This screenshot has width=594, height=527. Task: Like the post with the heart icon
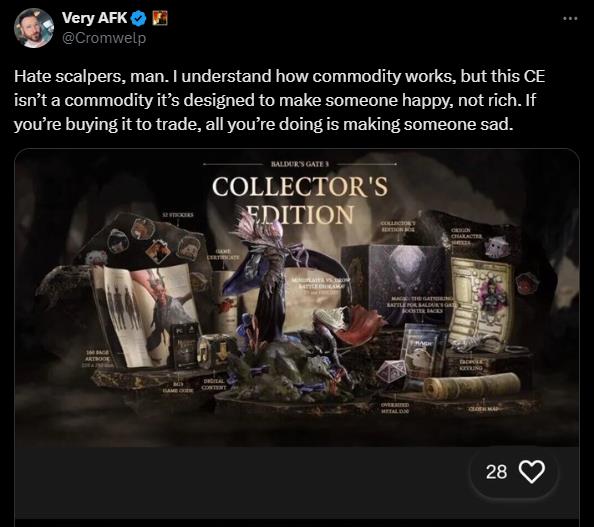click(531, 472)
